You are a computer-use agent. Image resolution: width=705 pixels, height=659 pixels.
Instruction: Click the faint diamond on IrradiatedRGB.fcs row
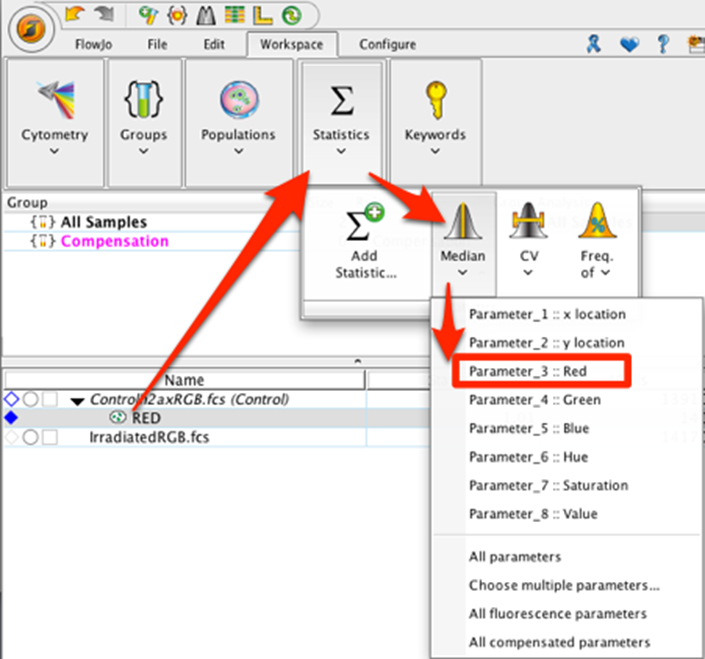[x=11, y=437]
